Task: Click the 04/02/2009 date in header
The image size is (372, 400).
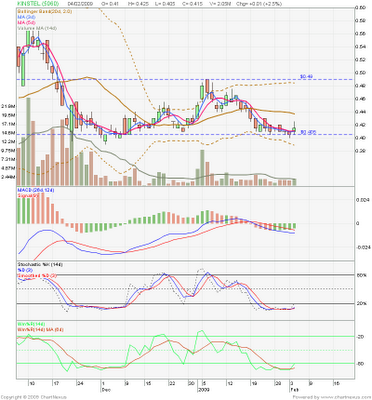Action: pyautogui.click(x=80, y=4)
